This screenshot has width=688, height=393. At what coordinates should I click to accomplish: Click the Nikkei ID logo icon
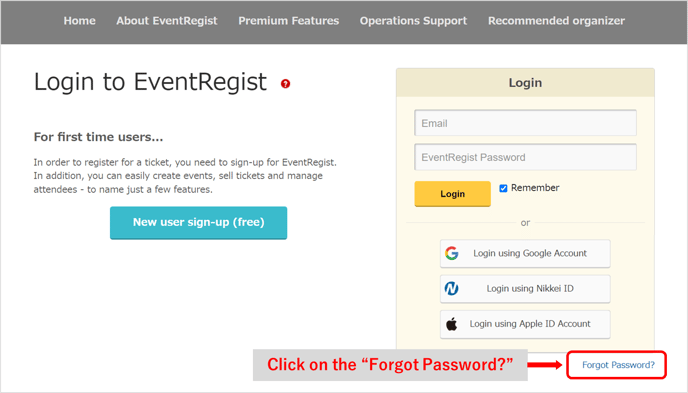click(452, 288)
